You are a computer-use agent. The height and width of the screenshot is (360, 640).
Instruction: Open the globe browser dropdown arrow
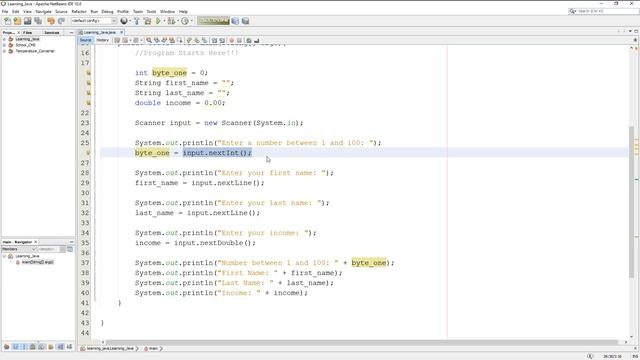click(x=130, y=21)
